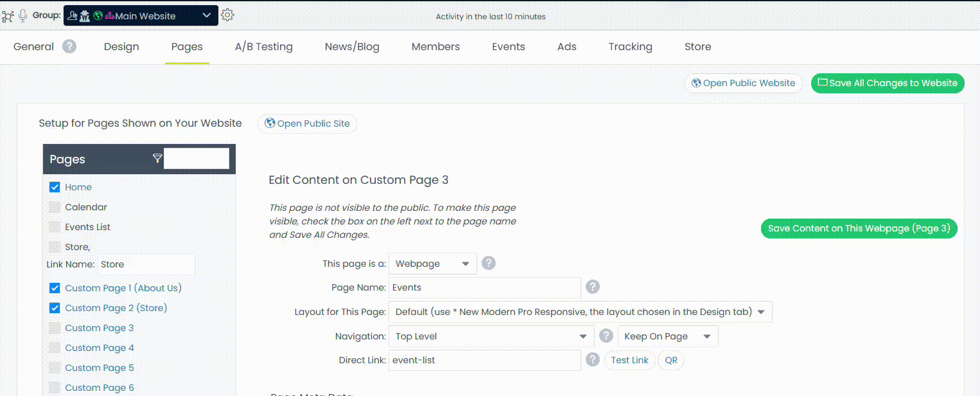Click the microphone icon

(23, 16)
